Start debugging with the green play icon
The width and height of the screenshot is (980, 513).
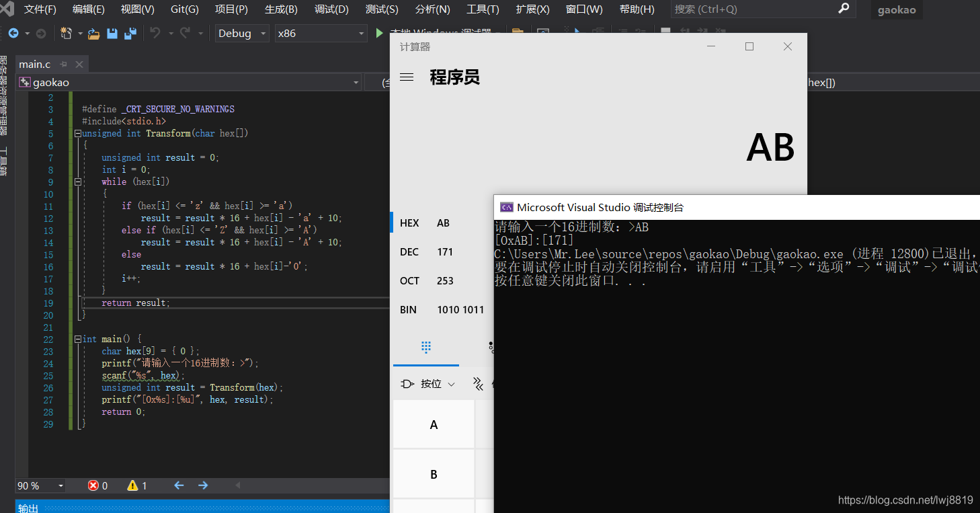click(x=380, y=33)
